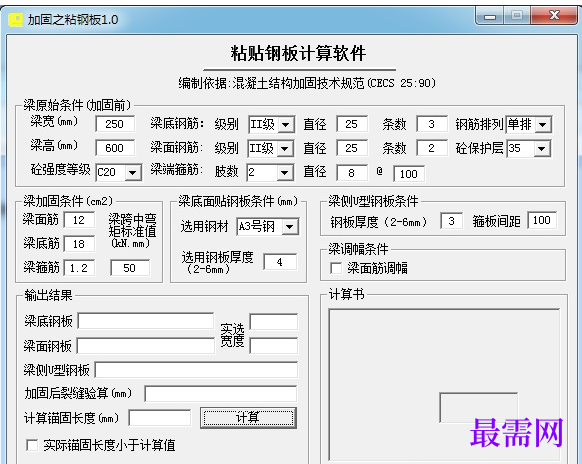Tick the 梁面筋调幅 checkbox
Image resolution: width=582 pixels, height=464 pixels.
tap(336, 268)
